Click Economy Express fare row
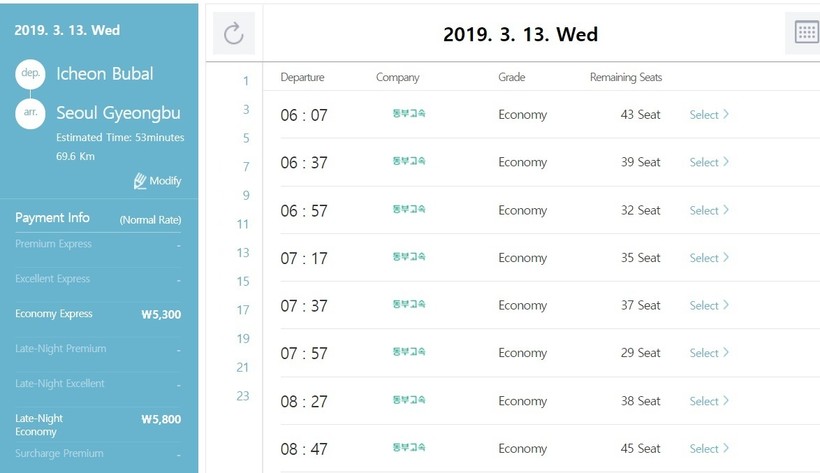820x473 pixels. point(98,314)
